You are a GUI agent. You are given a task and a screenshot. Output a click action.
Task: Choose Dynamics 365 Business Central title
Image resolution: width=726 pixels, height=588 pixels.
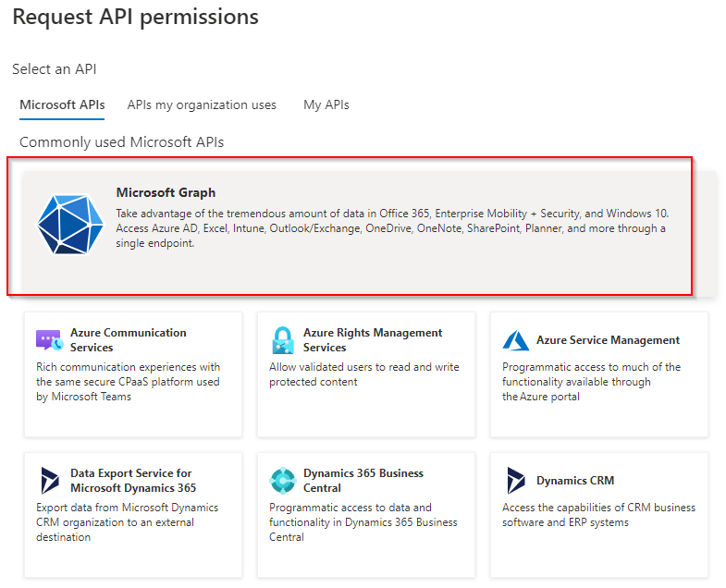coord(363,481)
